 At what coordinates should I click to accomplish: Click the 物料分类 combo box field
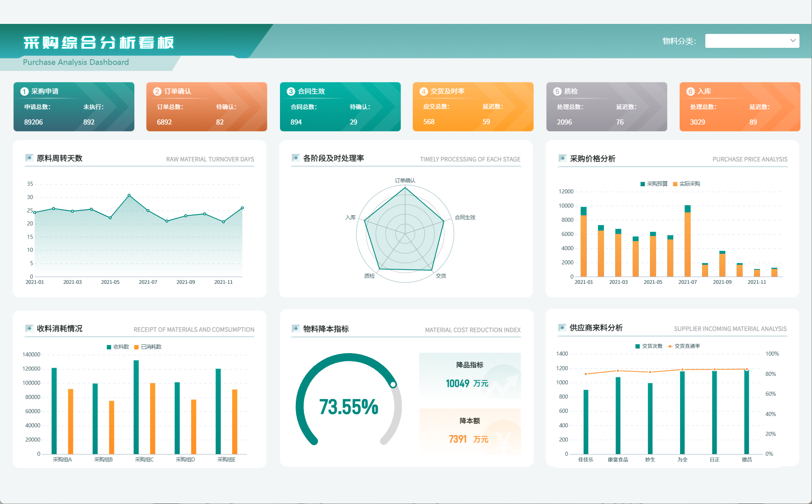[x=747, y=41]
